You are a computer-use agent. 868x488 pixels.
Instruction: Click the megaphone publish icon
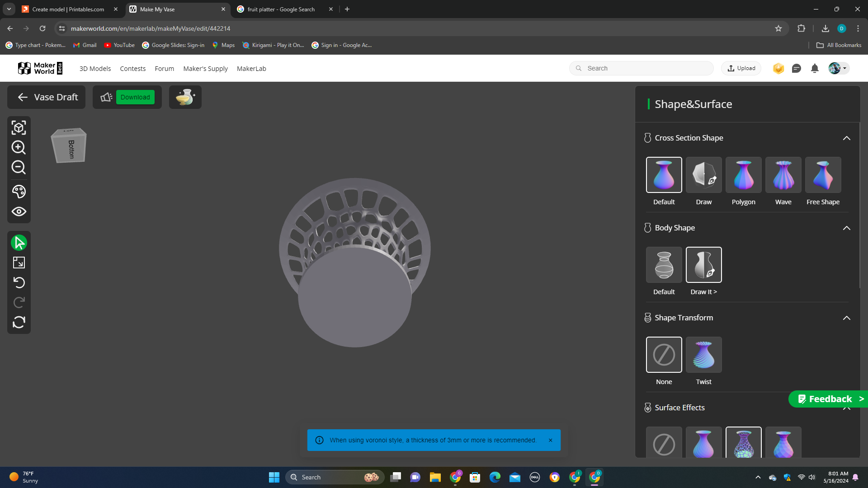tap(106, 97)
